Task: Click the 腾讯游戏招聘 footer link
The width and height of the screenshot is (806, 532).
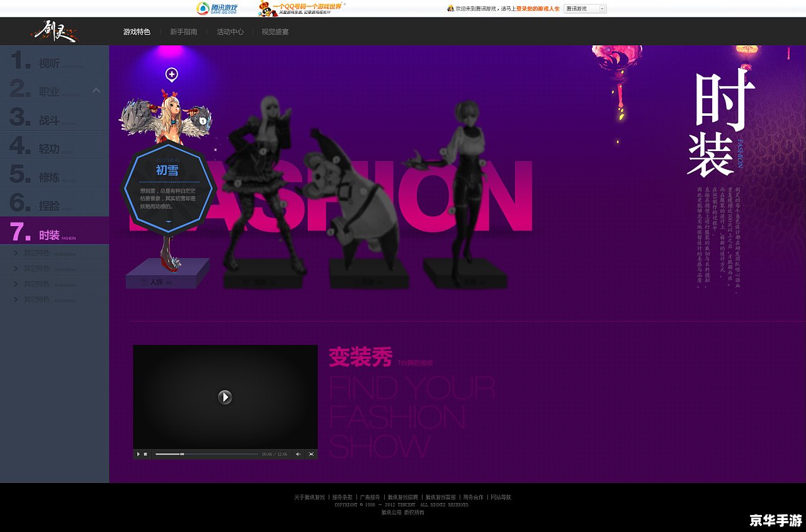Action: [x=403, y=497]
